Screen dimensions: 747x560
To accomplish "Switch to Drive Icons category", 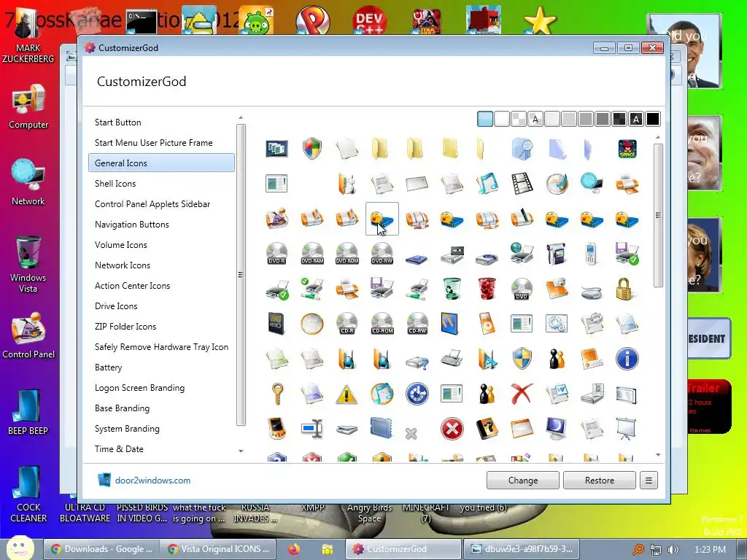I will [116, 307].
